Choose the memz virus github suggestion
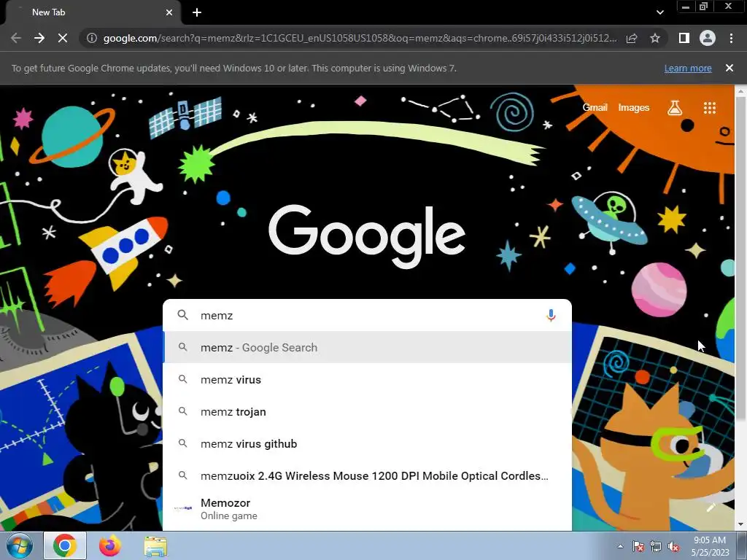Screen dimensions: 747x560 (x=367, y=443)
